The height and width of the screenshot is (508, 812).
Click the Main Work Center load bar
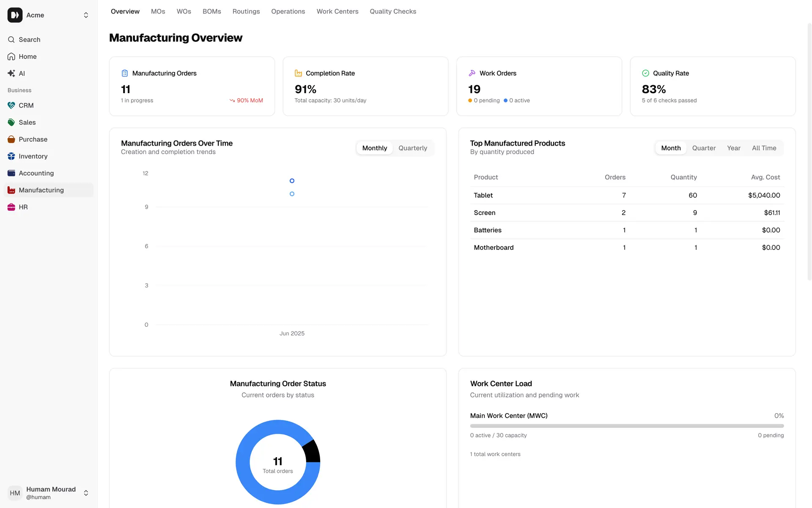pos(627,426)
